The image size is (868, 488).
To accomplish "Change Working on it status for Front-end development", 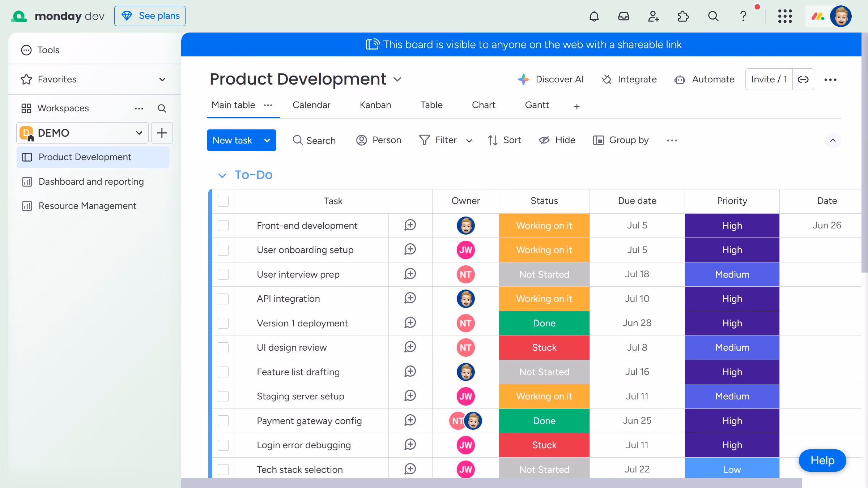I will [544, 226].
